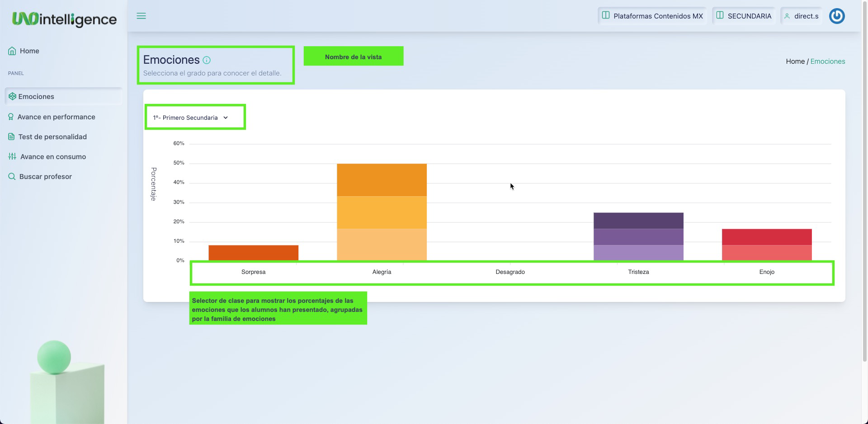Go to Avance en performance panel

point(56,117)
